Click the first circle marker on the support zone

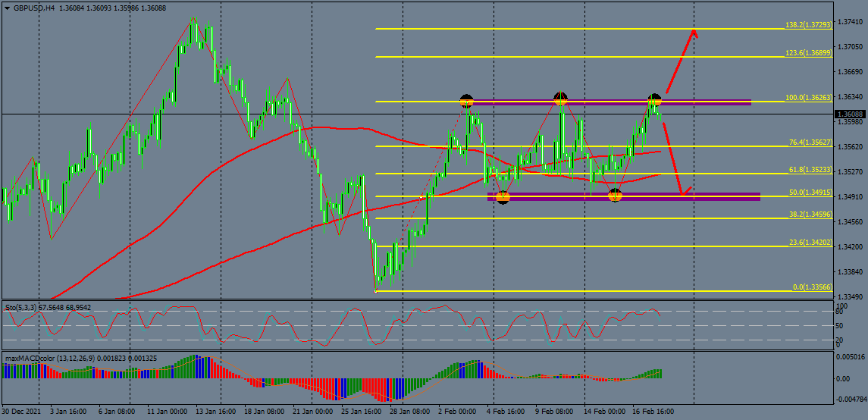click(503, 198)
